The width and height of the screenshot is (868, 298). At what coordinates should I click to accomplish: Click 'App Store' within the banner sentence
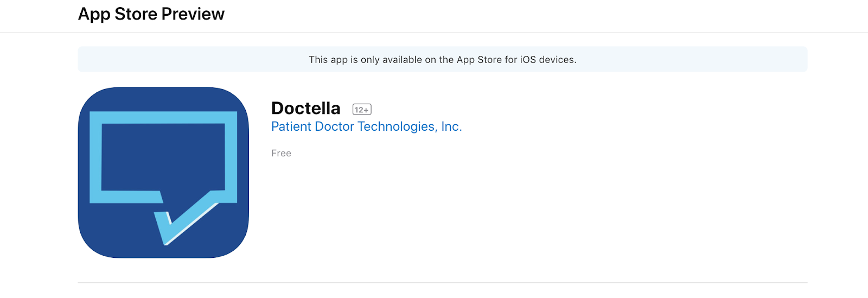(479, 60)
